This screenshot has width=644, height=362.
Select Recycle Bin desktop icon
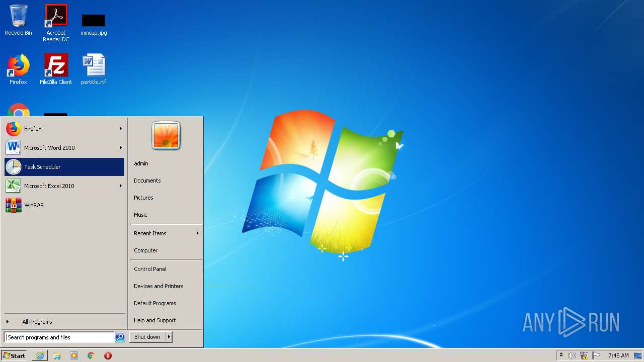[x=18, y=20]
